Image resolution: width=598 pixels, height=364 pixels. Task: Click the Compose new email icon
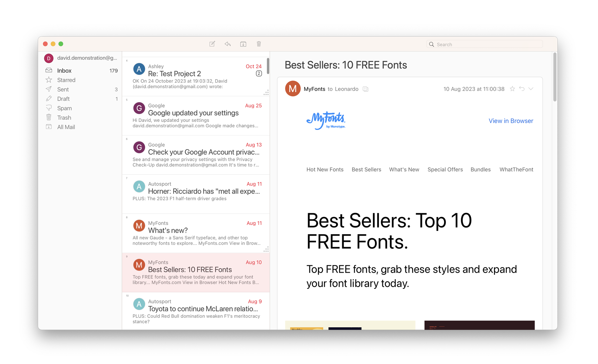(212, 44)
